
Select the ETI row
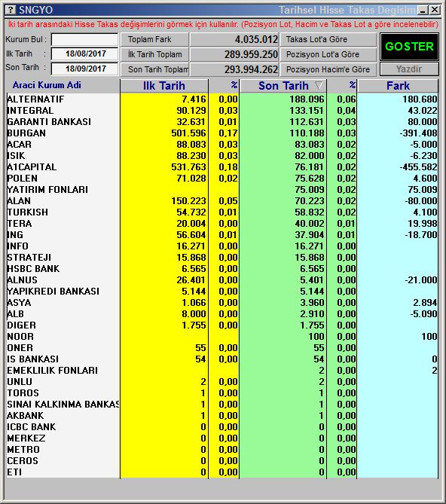click(222, 472)
